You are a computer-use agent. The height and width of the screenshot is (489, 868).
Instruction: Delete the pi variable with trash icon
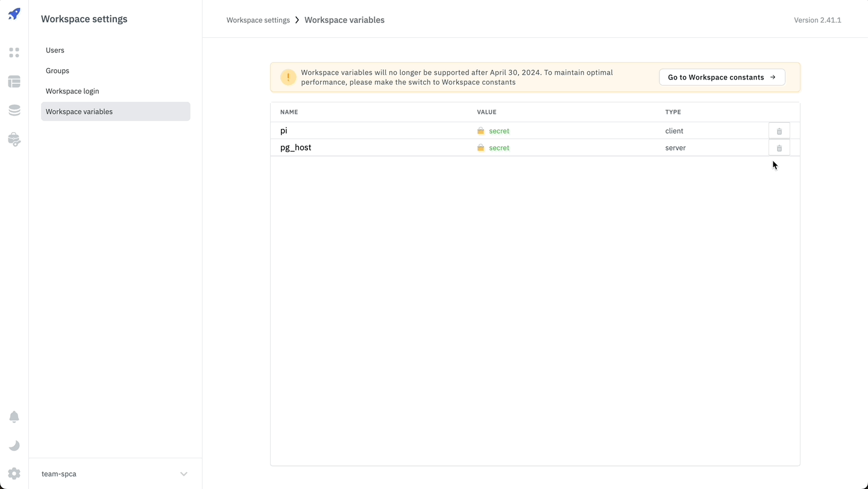pos(779,131)
